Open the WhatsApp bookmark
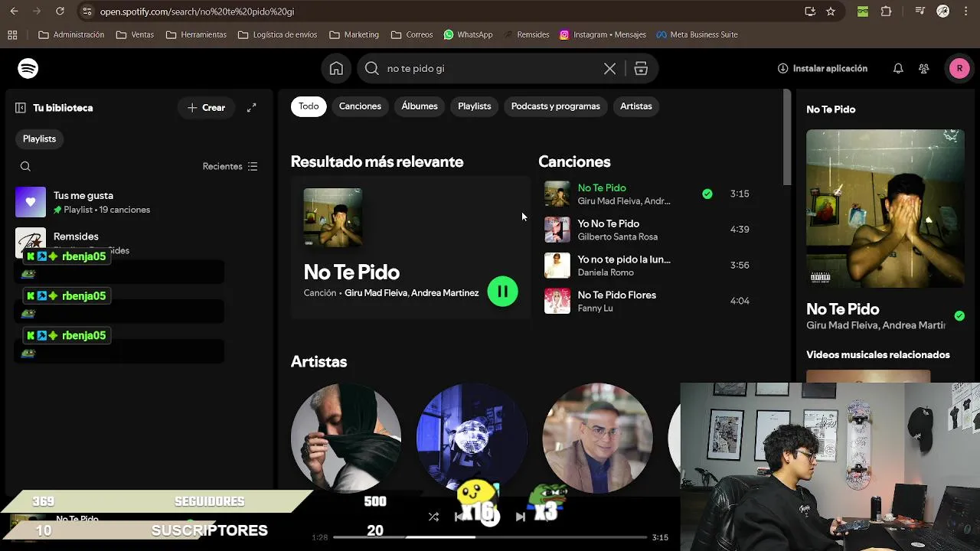Viewport: 980px width, 551px height. (468, 34)
